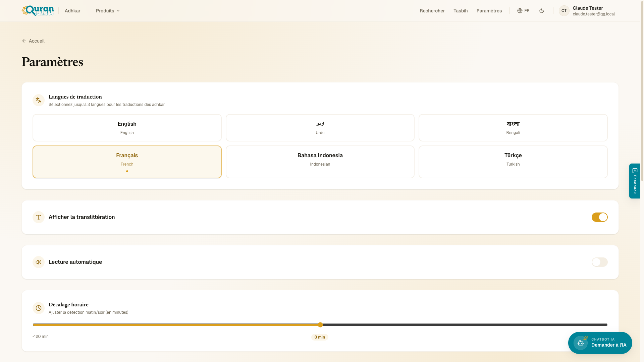Select English translation language

tap(127, 128)
